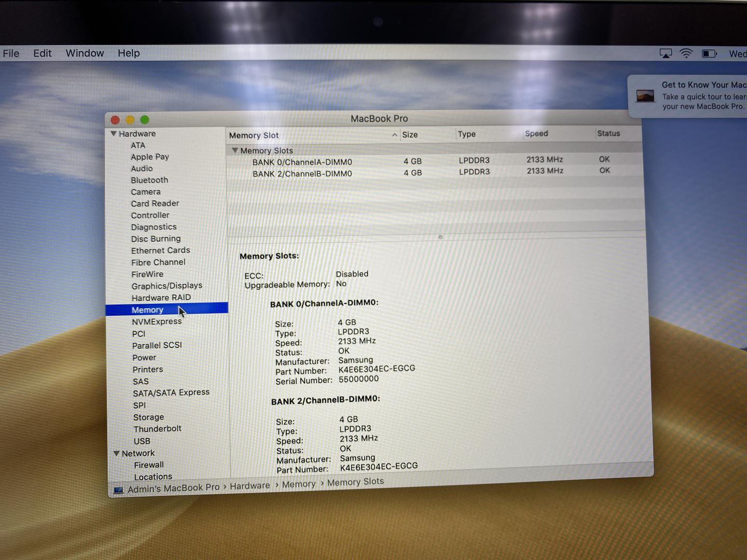
Task: Open the Window menu
Action: coord(85,53)
